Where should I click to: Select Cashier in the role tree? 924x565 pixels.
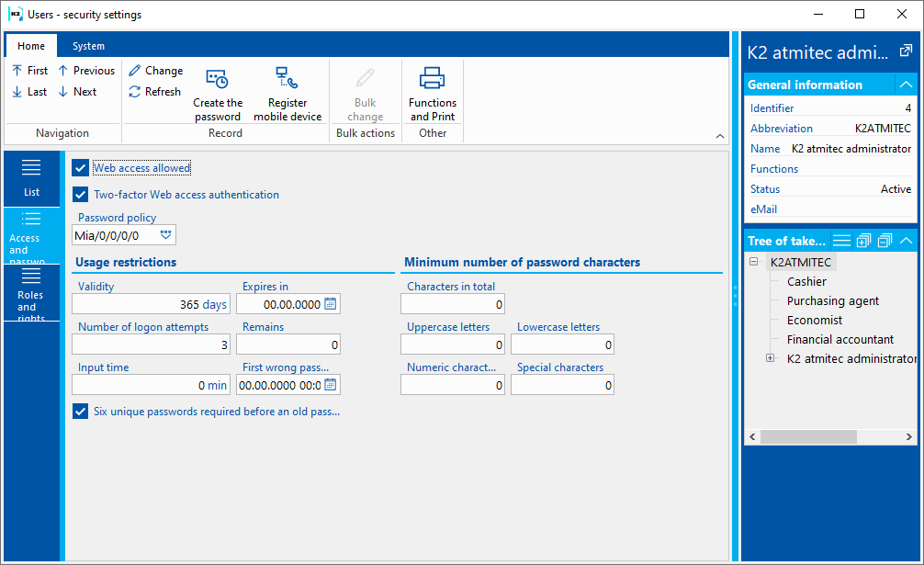coord(806,282)
